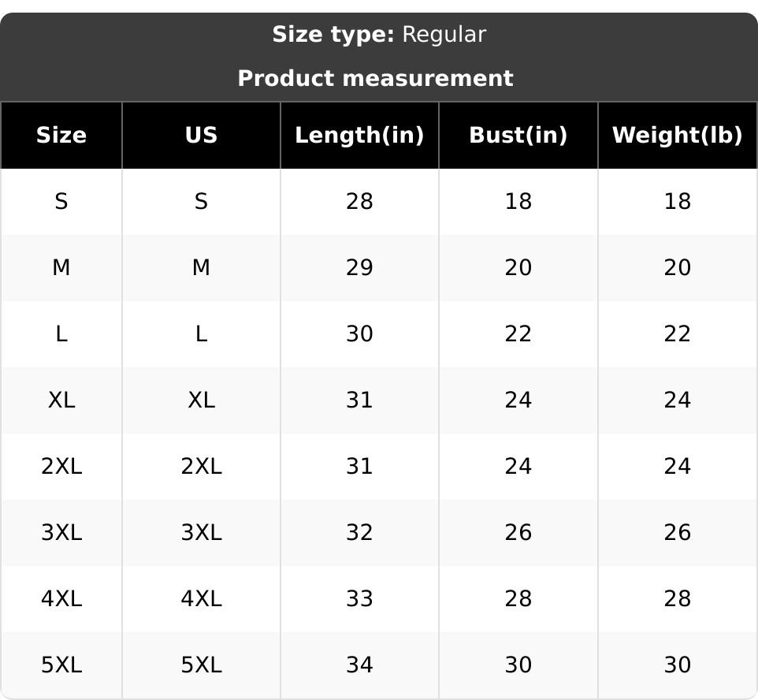Click Weight value 20 in M row
Viewport: 758px width, 700px height.
[677, 268]
